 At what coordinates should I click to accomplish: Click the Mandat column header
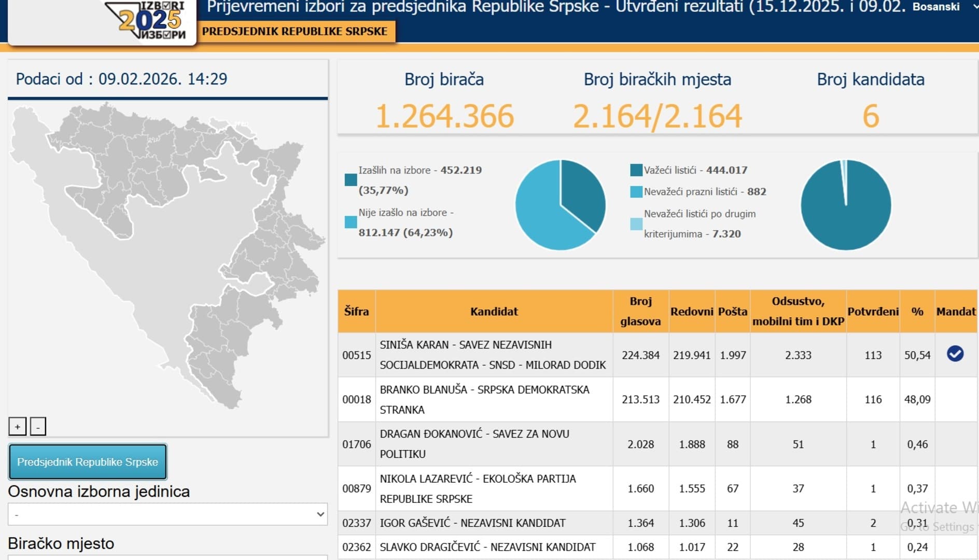click(x=955, y=311)
